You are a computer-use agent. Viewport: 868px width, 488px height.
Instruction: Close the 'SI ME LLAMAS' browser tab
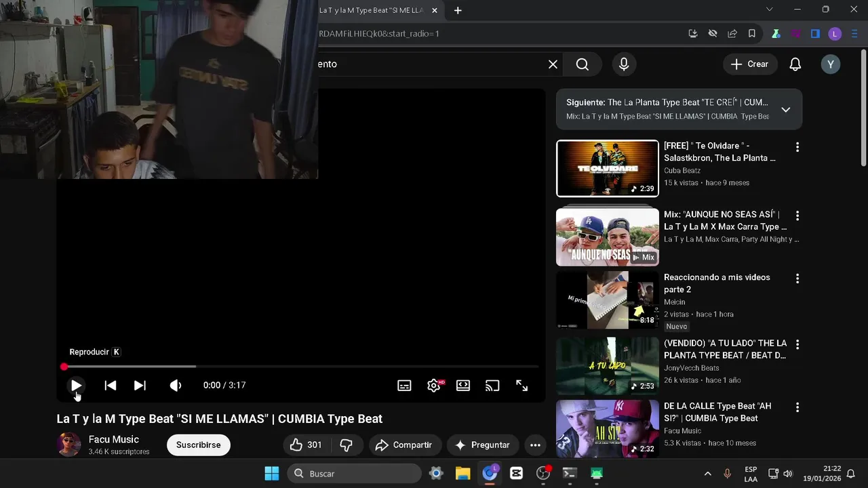click(435, 10)
